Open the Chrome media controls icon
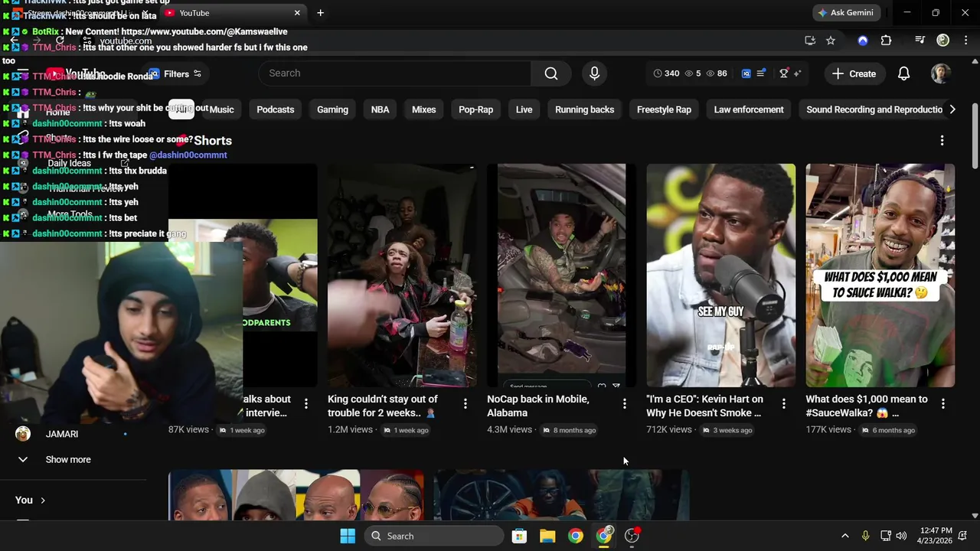Image resolution: width=980 pixels, height=551 pixels. 920,41
